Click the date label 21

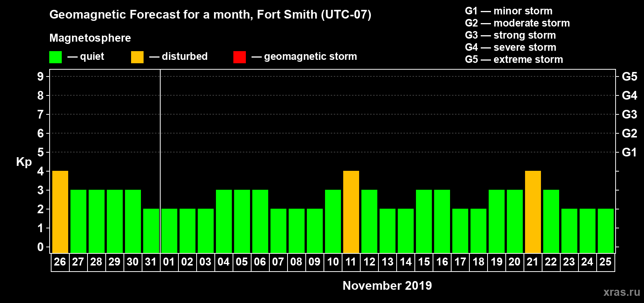[533, 262]
